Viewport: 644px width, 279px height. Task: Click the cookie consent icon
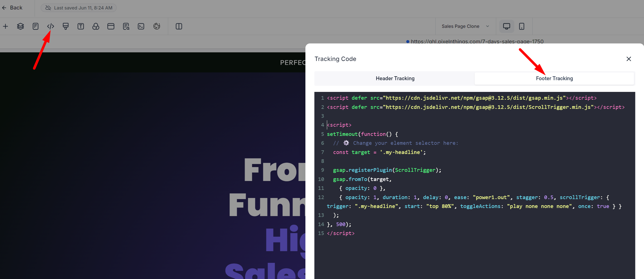click(x=157, y=26)
